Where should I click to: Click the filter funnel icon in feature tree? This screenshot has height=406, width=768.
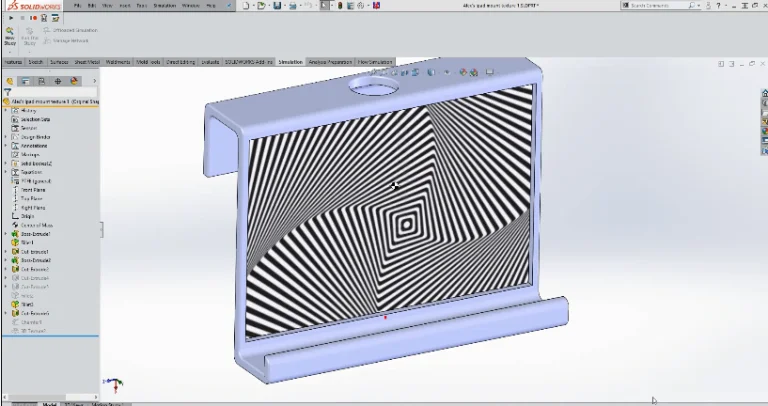7,92
